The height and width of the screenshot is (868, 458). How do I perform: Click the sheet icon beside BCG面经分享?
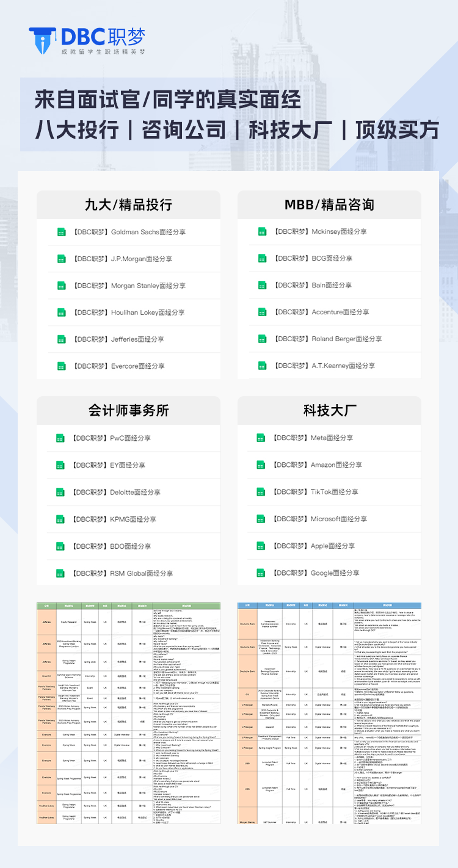tap(262, 259)
